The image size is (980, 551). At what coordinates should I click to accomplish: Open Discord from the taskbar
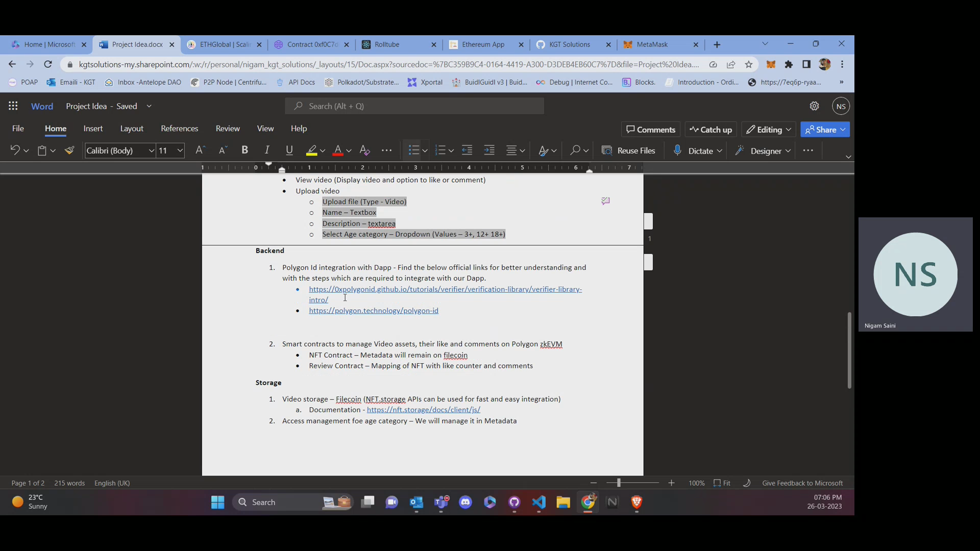pyautogui.click(x=465, y=503)
